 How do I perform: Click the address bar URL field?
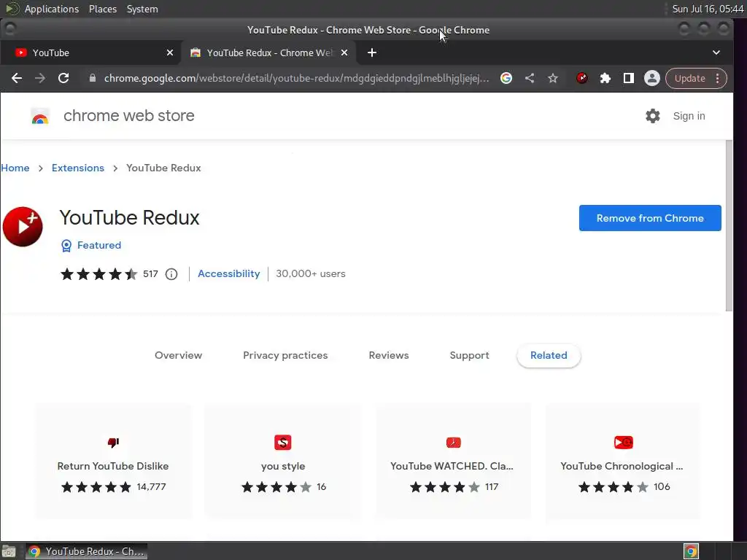pyautogui.click(x=296, y=78)
